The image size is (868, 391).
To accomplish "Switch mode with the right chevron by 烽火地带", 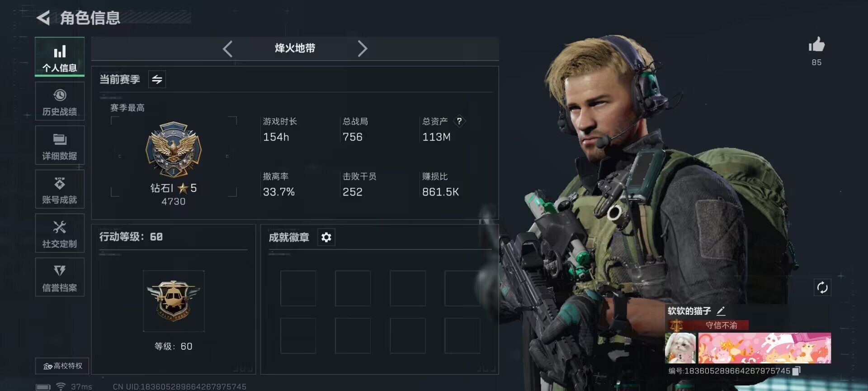I will 363,48.
